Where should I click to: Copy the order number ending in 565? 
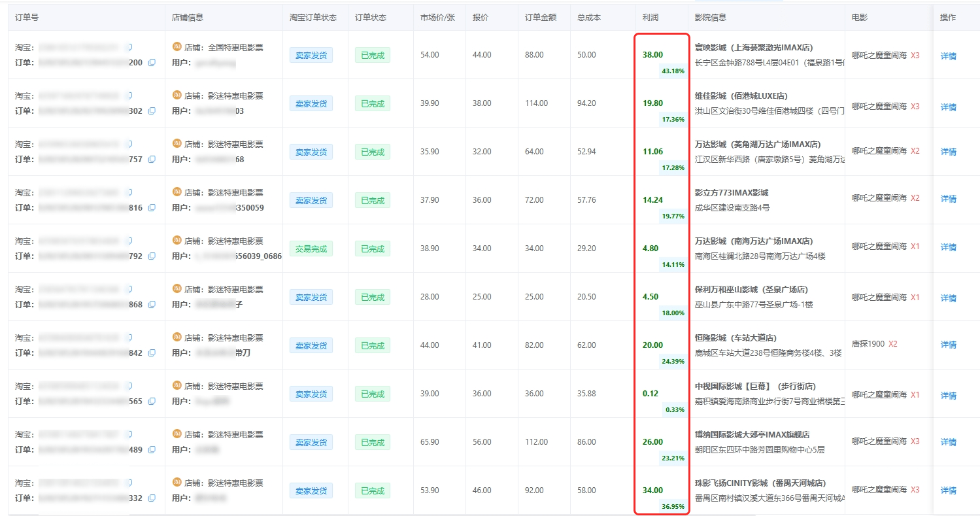pos(152,402)
